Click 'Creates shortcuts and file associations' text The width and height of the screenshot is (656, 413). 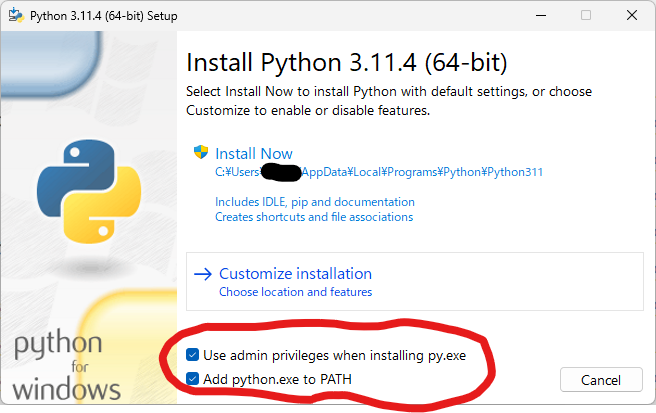[314, 217]
